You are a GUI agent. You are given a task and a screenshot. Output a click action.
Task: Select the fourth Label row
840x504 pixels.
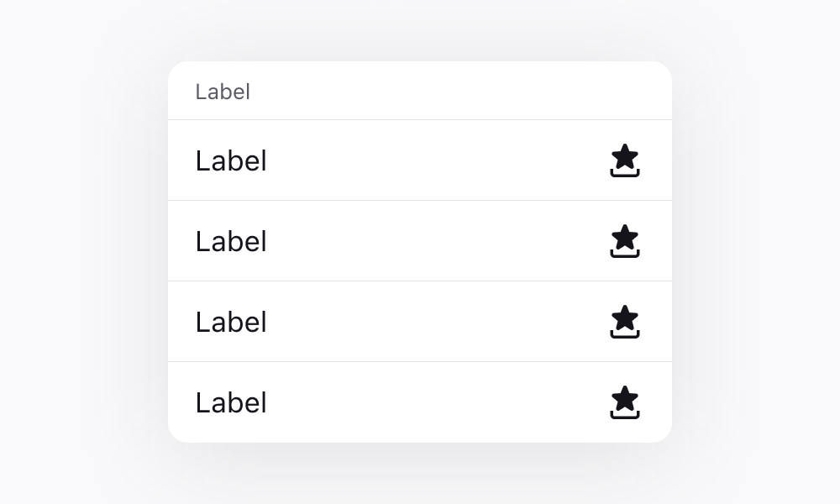pyautogui.click(x=231, y=402)
